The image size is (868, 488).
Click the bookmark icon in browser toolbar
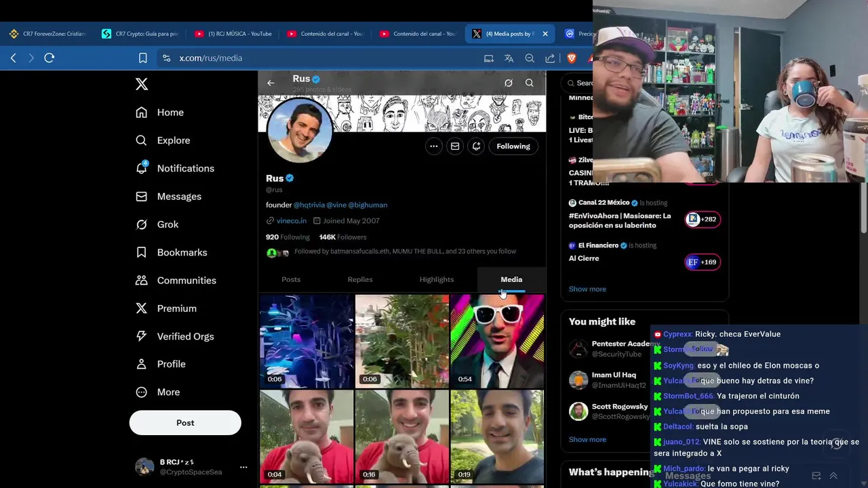click(x=143, y=58)
